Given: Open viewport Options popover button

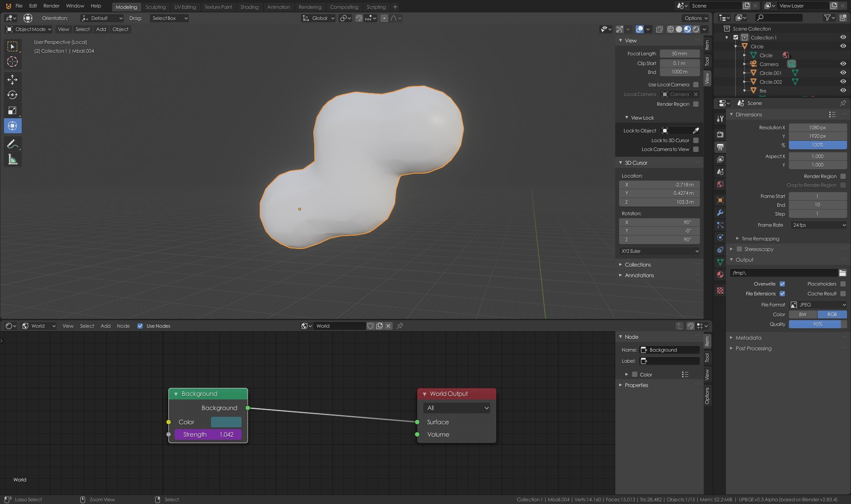Looking at the screenshot, I should [695, 18].
